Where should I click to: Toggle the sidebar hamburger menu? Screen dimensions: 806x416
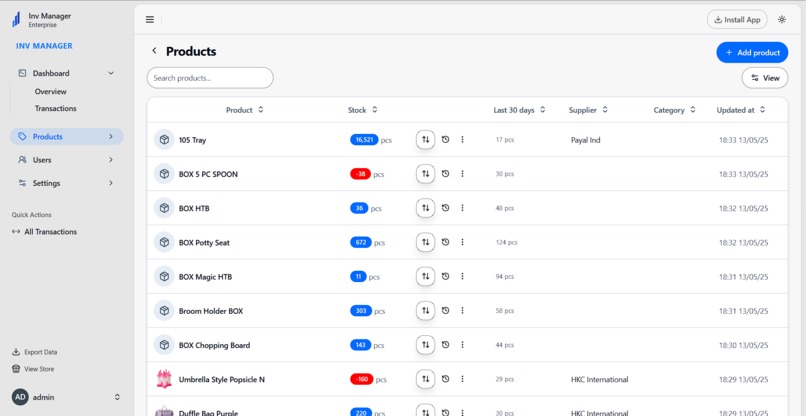[x=150, y=20]
